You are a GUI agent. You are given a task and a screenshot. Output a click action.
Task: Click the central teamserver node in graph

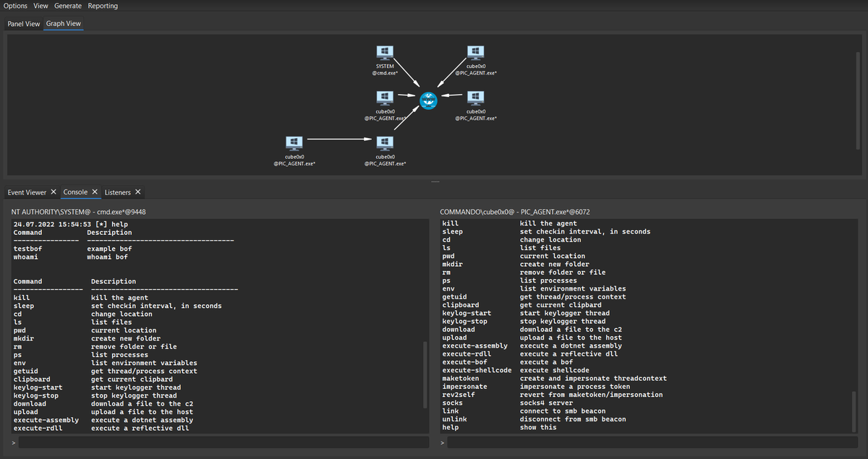coord(429,102)
